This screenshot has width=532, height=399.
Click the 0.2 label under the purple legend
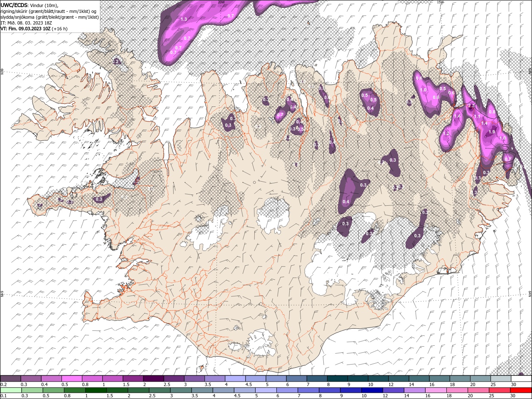tap(3, 384)
